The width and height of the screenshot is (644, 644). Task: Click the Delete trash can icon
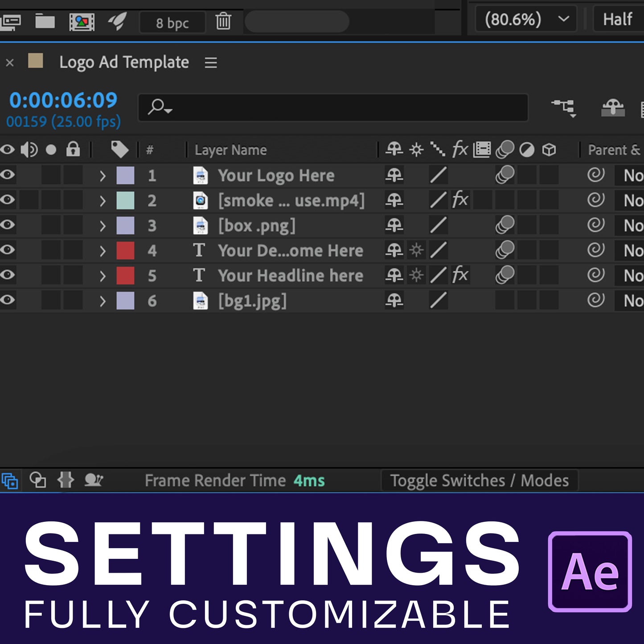[x=223, y=21]
